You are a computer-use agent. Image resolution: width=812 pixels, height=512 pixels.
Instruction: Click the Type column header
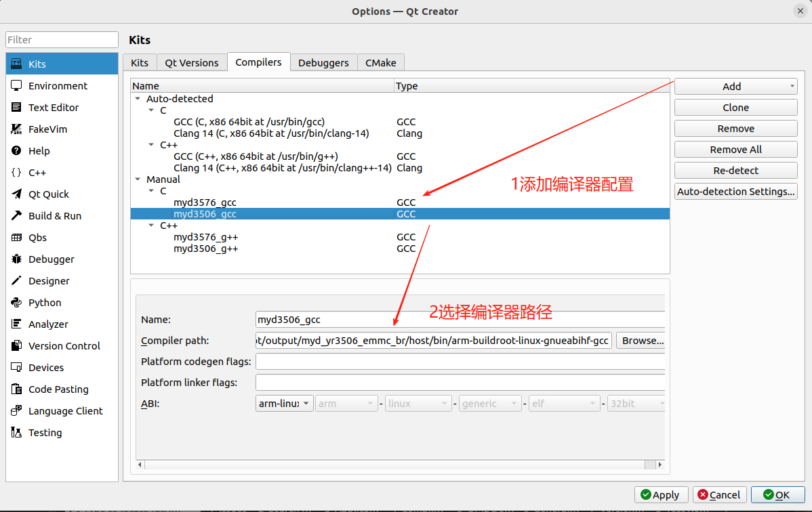click(532, 86)
